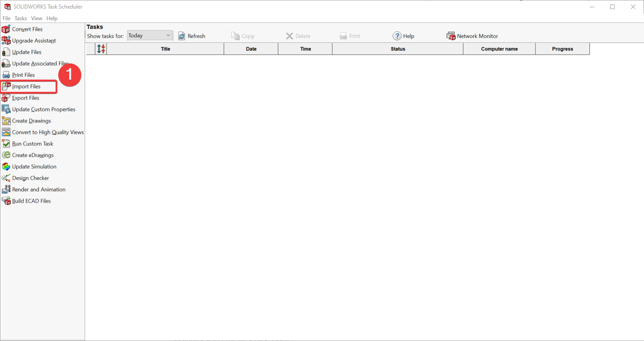Image resolution: width=644 pixels, height=341 pixels.
Task: Click the Print toolbar button
Action: point(350,36)
